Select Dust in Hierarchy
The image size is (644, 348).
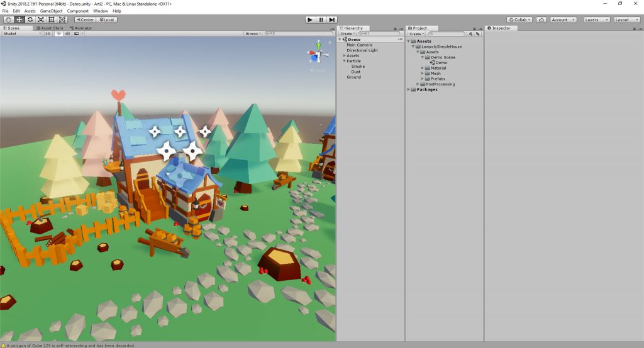(x=356, y=72)
